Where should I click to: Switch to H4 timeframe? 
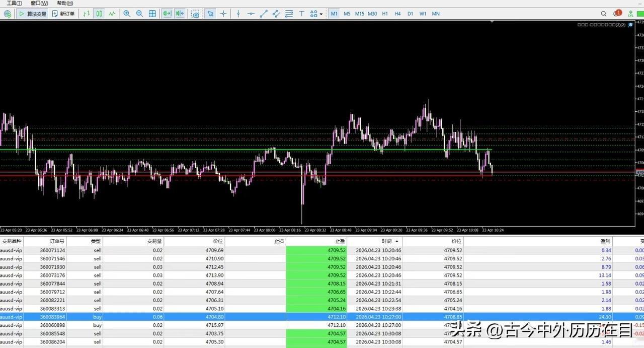[397, 14]
